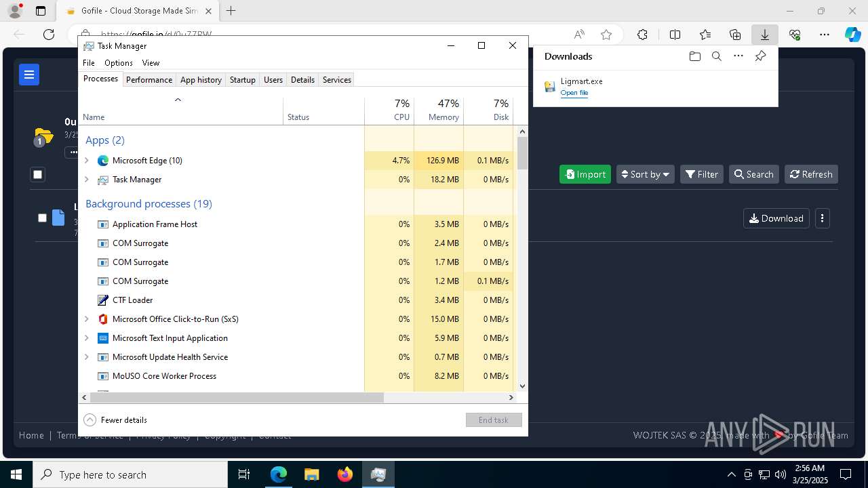Open the notification center icon
This screenshot has height=488, width=868.
click(x=846, y=474)
